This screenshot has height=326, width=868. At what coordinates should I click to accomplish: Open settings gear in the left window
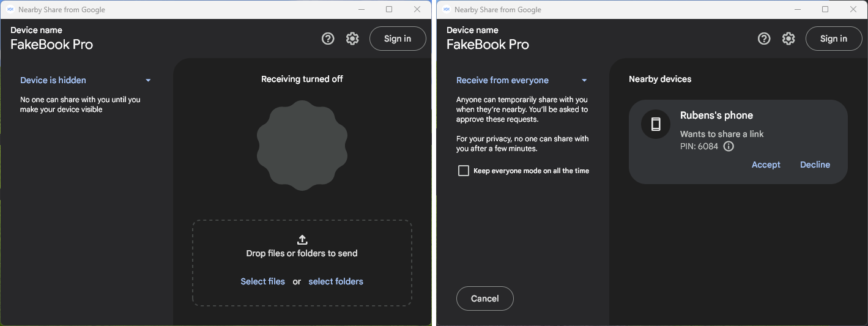[352, 39]
